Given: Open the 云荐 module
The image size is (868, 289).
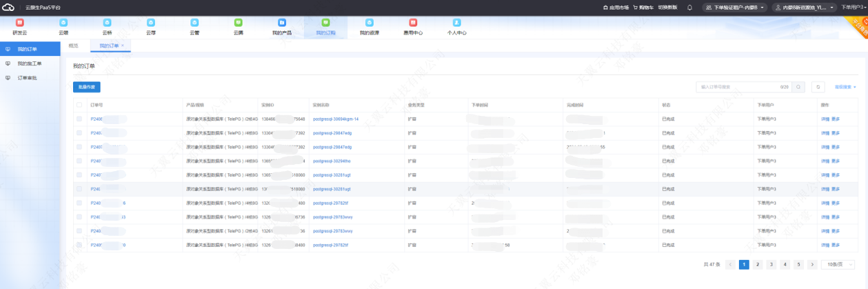Looking at the screenshot, I should [x=151, y=27].
